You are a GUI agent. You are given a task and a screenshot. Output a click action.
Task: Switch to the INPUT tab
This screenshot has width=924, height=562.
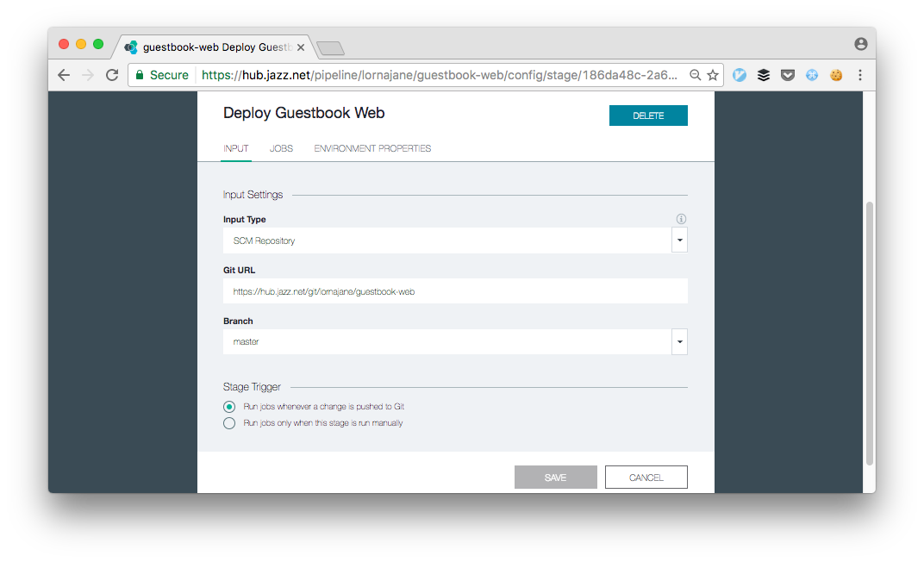pos(235,148)
